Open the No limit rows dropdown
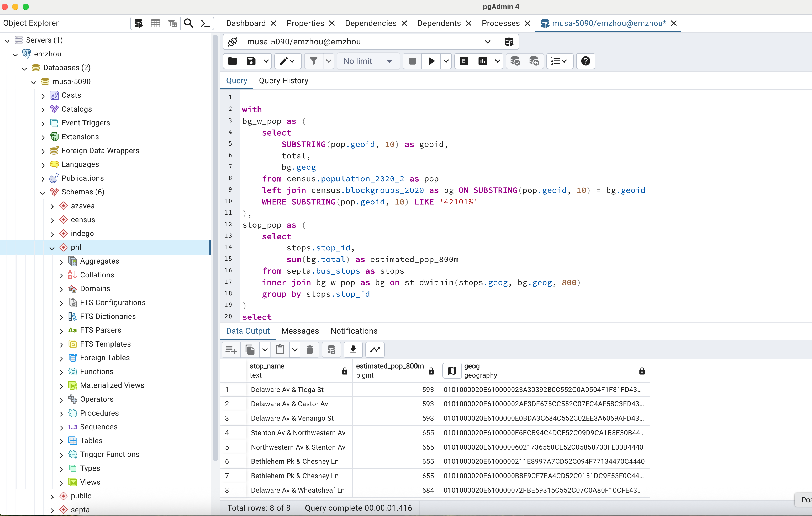 (368, 61)
